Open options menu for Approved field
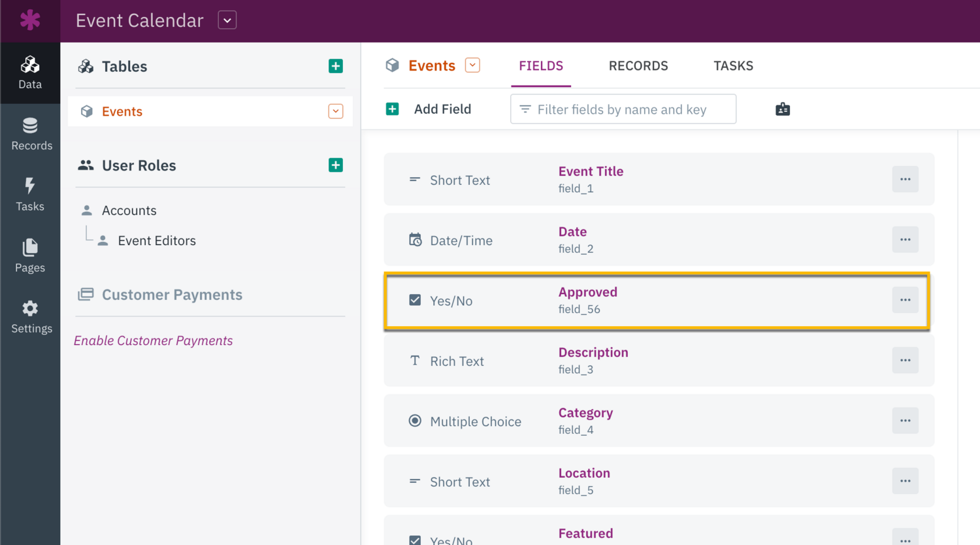 [905, 300]
